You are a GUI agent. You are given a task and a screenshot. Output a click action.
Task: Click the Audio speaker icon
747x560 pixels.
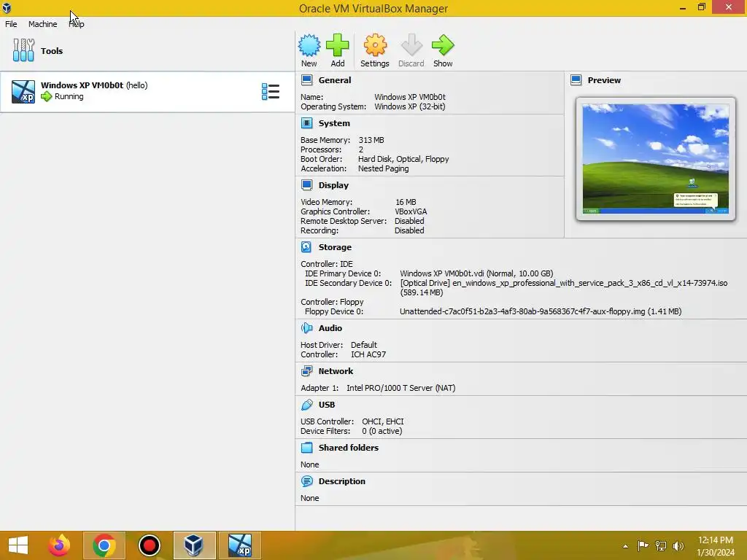pos(307,327)
